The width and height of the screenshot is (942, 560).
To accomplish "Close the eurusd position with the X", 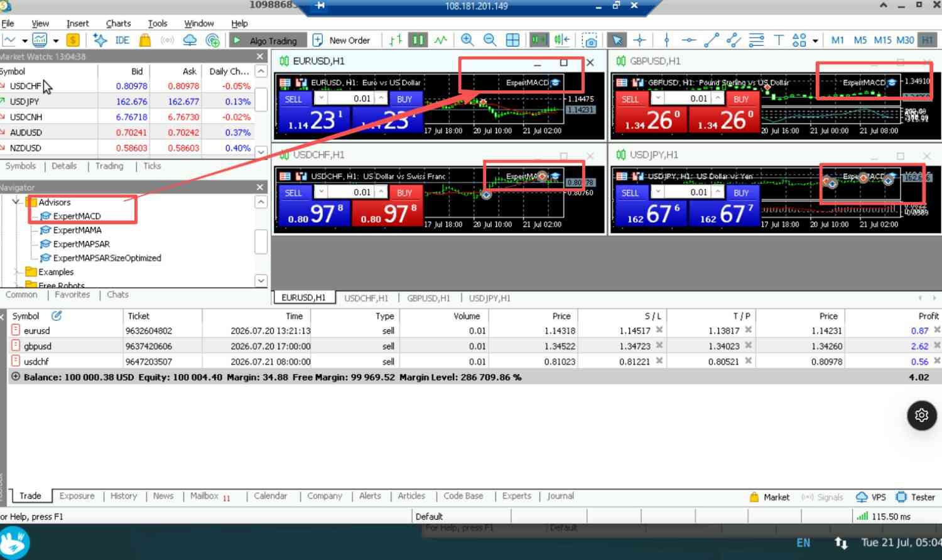I will tap(937, 330).
